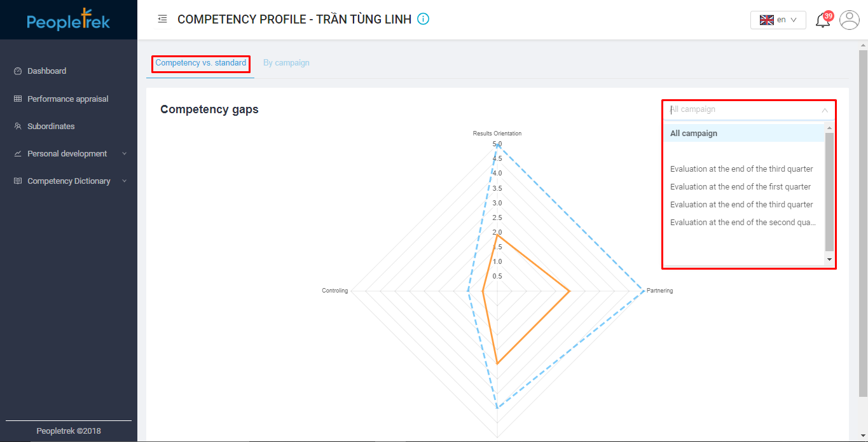868x442 pixels.
Task: Select 'Evaluation at the end of the first quarter'
Action: point(741,186)
